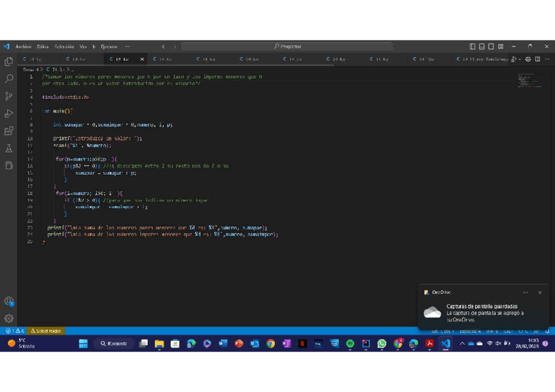Viewport: 555px width, 392px height.
Task: Open the Explorer panel in activity bar
Action: coord(9,61)
